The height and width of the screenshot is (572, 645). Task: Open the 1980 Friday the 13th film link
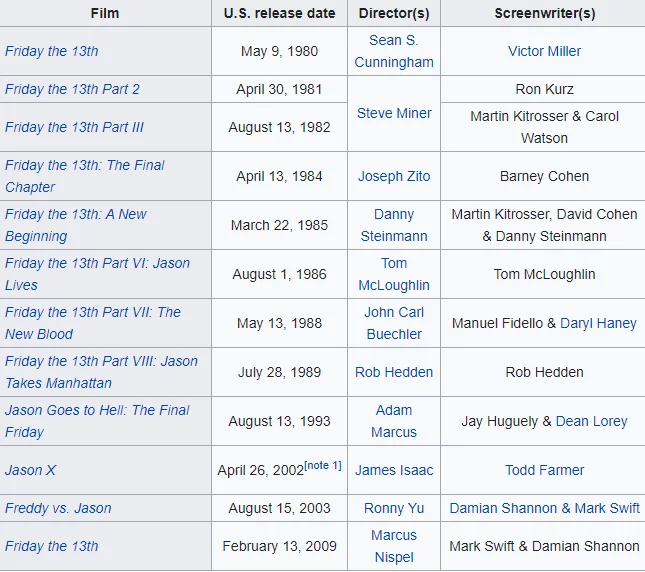coord(52,51)
